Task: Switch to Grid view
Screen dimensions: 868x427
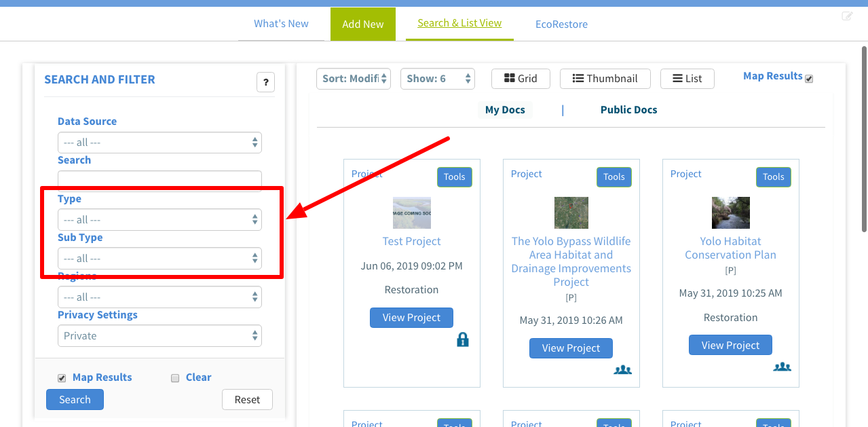Action: (x=521, y=79)
